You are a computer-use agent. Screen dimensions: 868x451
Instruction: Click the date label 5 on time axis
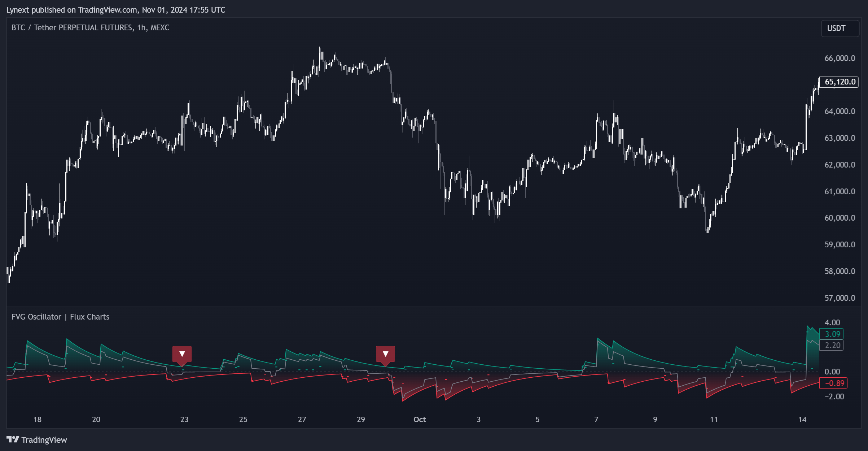coord(538,419)
